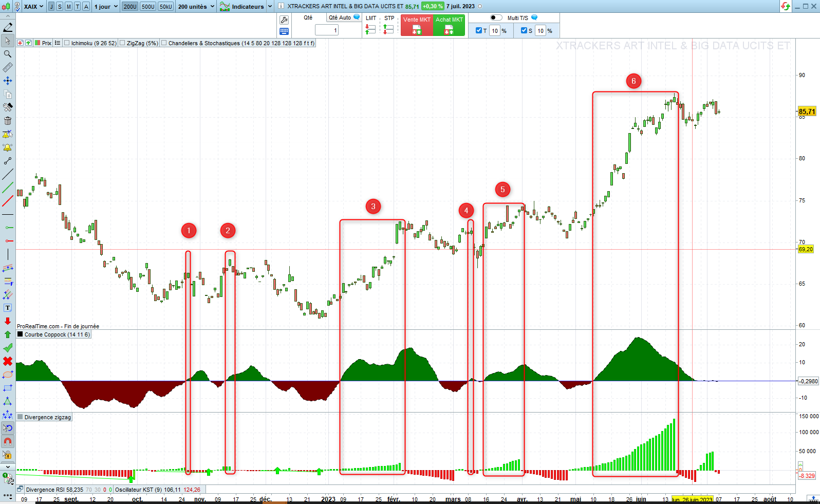Toggle the J timeframe button

[51, 7]
